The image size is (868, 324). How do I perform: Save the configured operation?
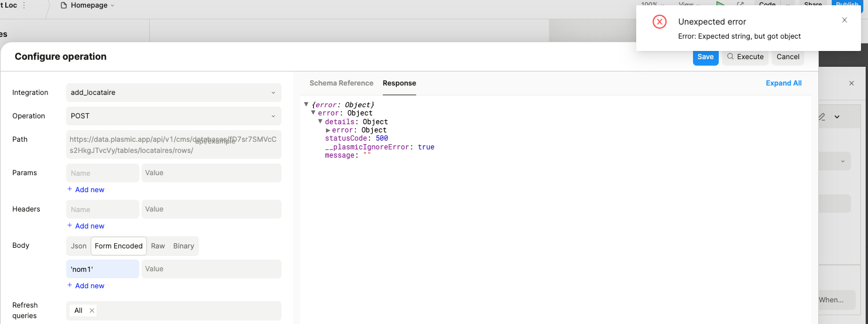[705, 57]
